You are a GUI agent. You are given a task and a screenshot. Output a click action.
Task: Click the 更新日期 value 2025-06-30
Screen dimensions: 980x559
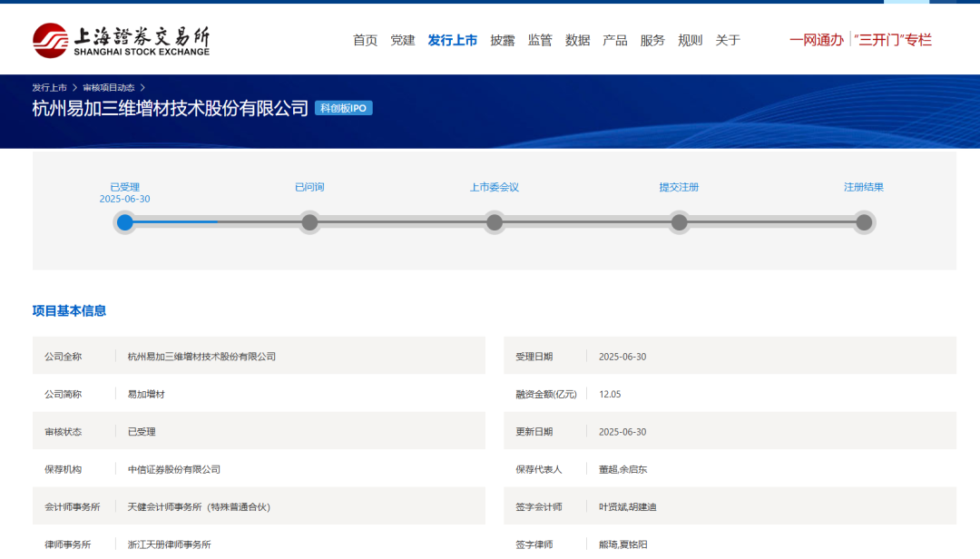click(622, 431)
